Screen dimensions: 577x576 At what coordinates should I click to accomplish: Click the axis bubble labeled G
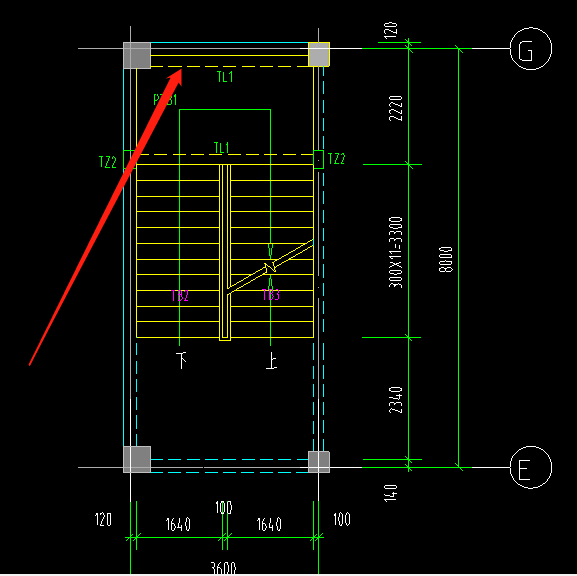tap(531, 49)
